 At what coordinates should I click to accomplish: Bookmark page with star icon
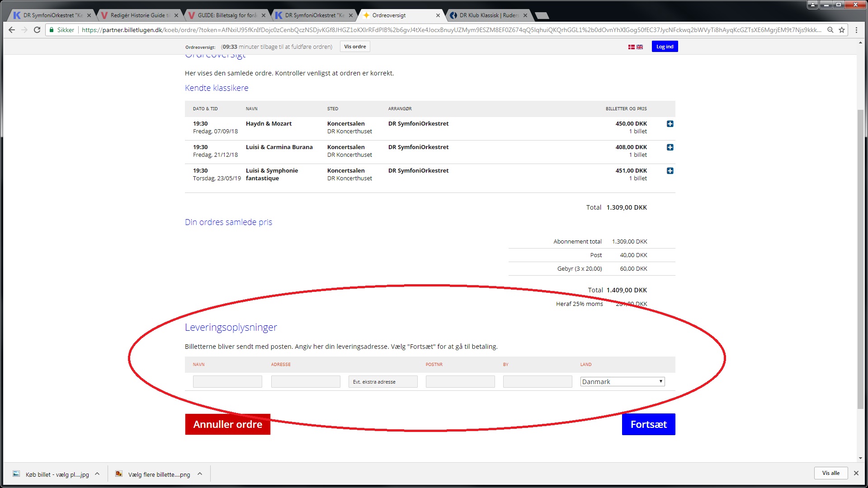pyautogui.click(x=842, y=30)
